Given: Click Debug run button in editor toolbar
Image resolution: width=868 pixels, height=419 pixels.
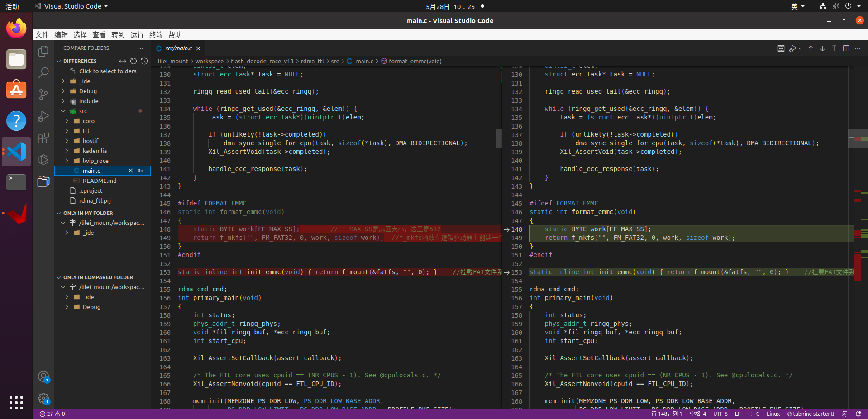Looking at the screenshot, I should 793,48.
